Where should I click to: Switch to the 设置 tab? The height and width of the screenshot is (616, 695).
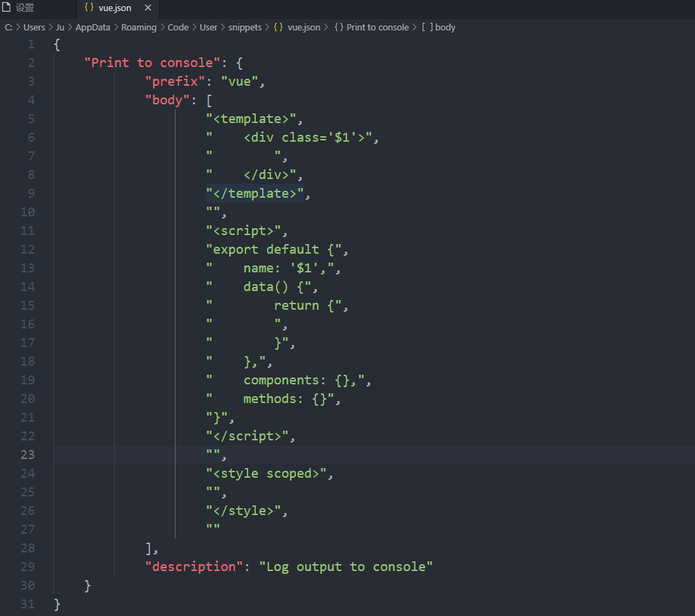click(x=25, y=8)
